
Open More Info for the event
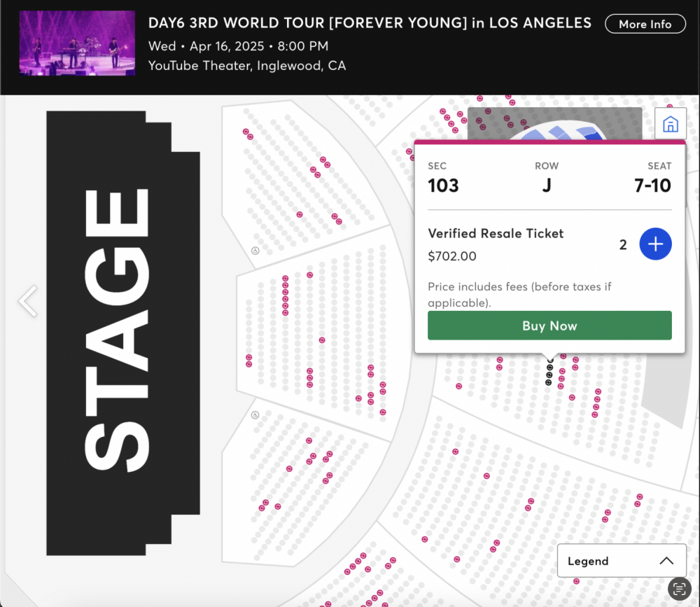(645, 24)
